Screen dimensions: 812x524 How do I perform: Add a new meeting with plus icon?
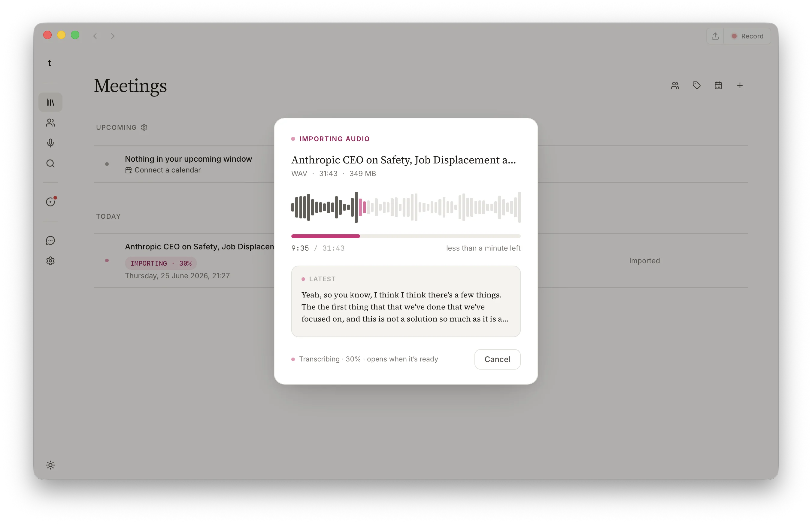pyautogui.click(x=740, y=85)
